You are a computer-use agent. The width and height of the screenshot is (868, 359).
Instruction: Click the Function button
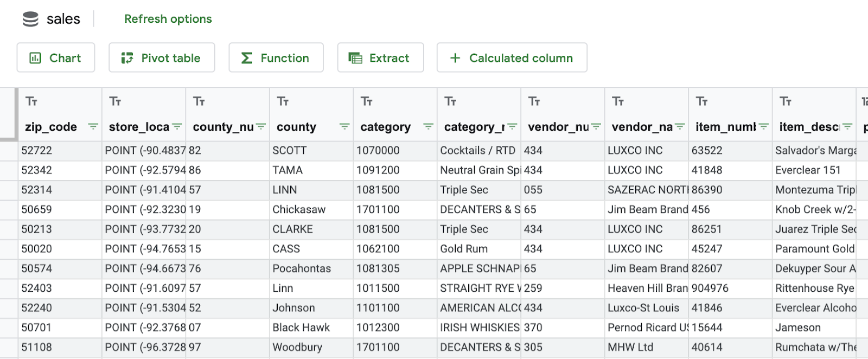coord(276,58)
